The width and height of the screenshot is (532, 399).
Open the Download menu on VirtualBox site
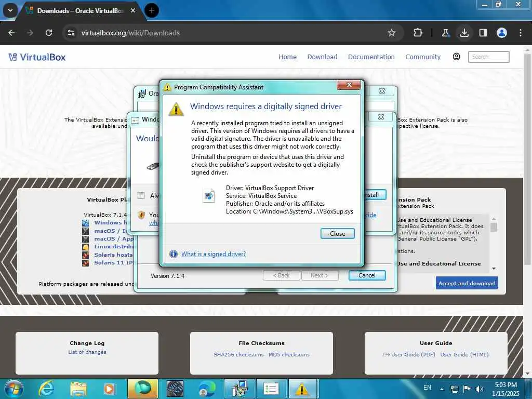click(322, 57)
